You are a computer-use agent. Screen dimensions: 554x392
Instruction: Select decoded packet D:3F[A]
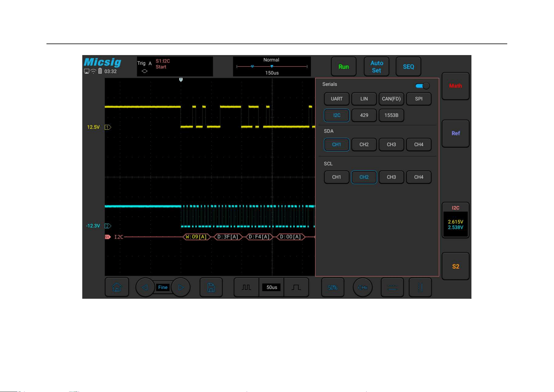228,237
